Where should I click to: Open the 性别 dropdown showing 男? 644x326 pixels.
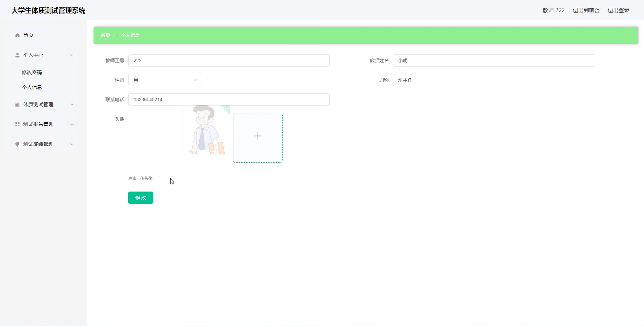(x=165, y=80)
